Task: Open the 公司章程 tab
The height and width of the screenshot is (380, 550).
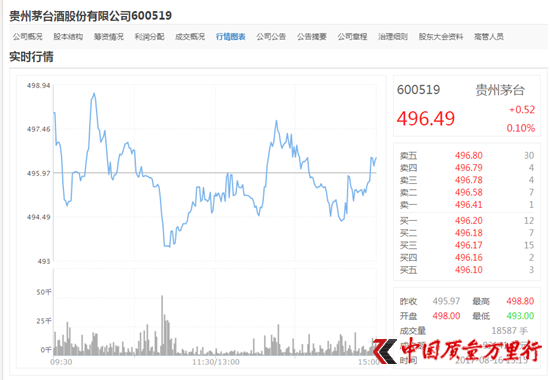Action: coord(352,36)
